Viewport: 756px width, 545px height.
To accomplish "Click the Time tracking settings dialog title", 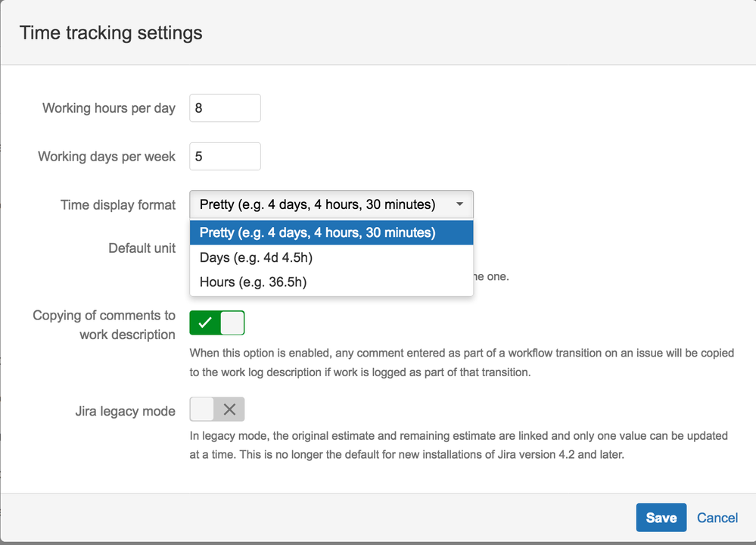I will (x=111, y=33).
